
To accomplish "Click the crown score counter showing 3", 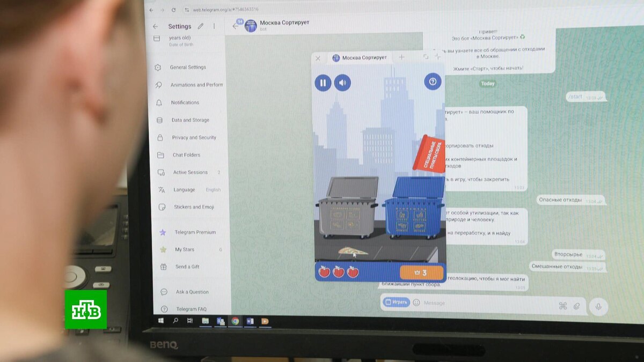I will 421,273.
